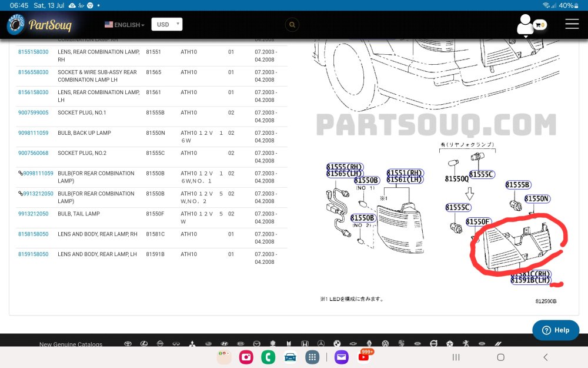
Task: Select the code cell '81581C'
Action: point(155,234)
